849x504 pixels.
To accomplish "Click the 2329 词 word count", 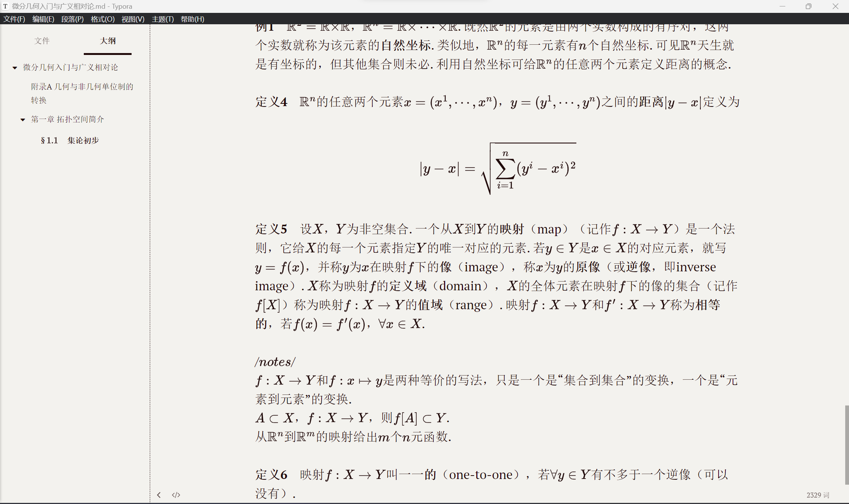I will coord(818,495).
